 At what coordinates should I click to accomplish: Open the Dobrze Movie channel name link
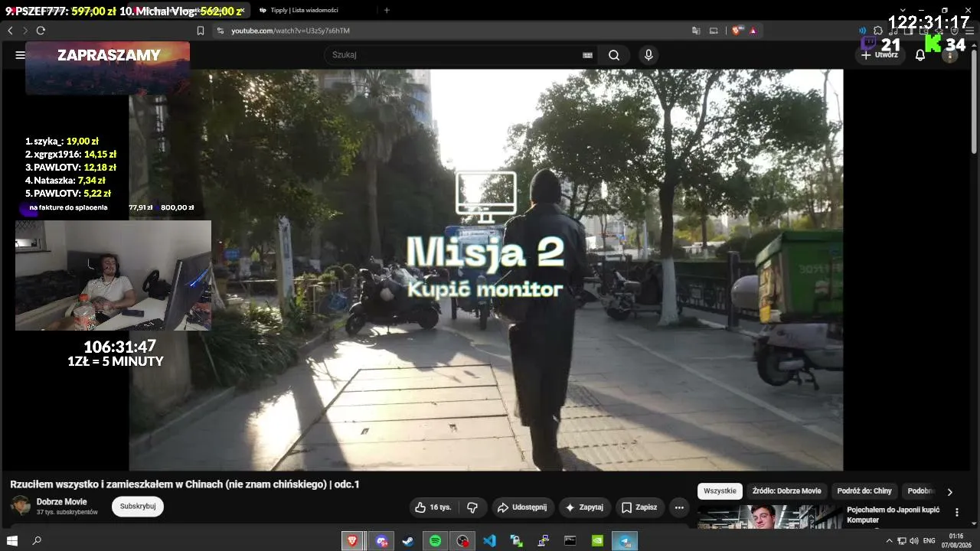point(62,502)
